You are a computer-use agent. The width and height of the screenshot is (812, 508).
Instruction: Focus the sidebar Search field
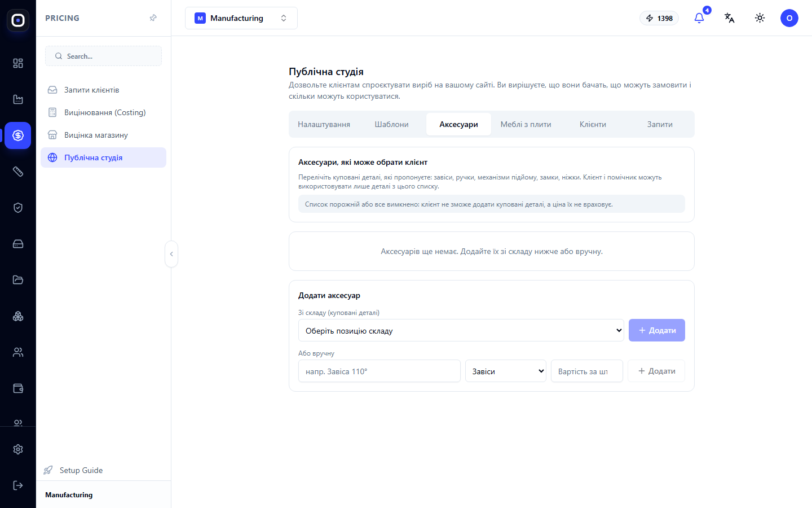click(104, 56)
